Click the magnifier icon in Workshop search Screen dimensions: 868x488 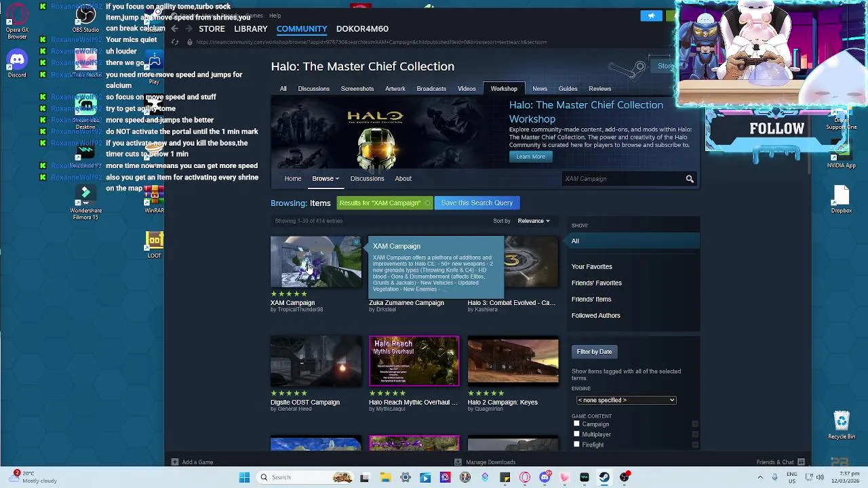pos(690,179)
